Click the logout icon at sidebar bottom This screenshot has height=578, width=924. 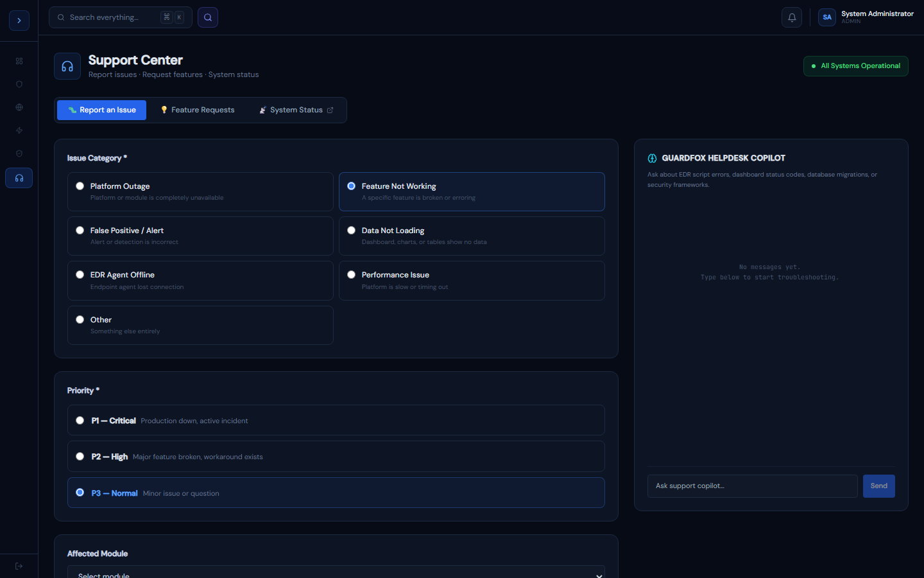coord(19,566)
